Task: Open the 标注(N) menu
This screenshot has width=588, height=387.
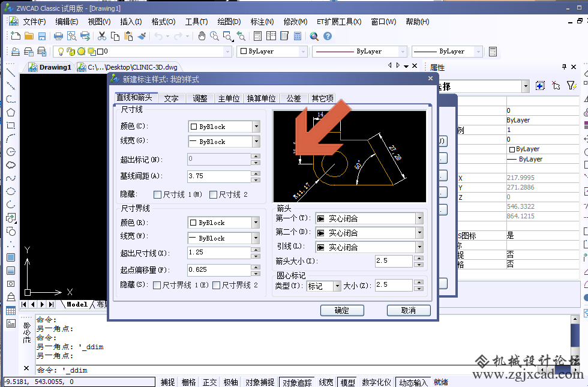Action: point(262,22)
